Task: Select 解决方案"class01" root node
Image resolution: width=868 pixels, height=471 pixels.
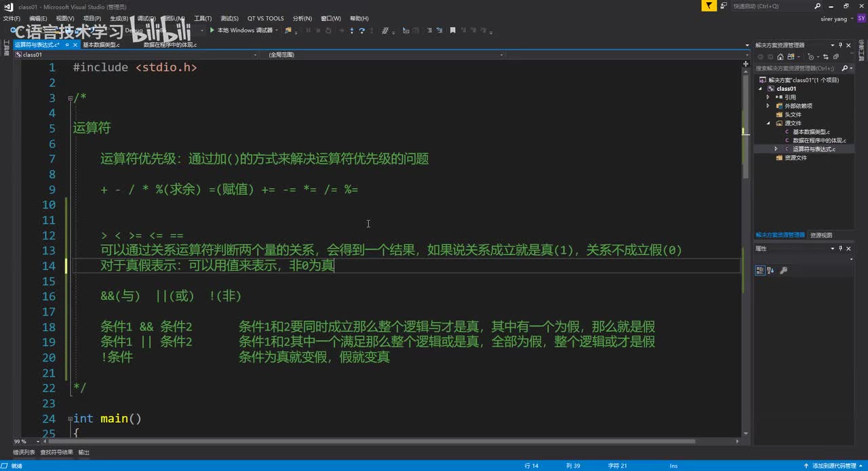Action: (803, 80)
